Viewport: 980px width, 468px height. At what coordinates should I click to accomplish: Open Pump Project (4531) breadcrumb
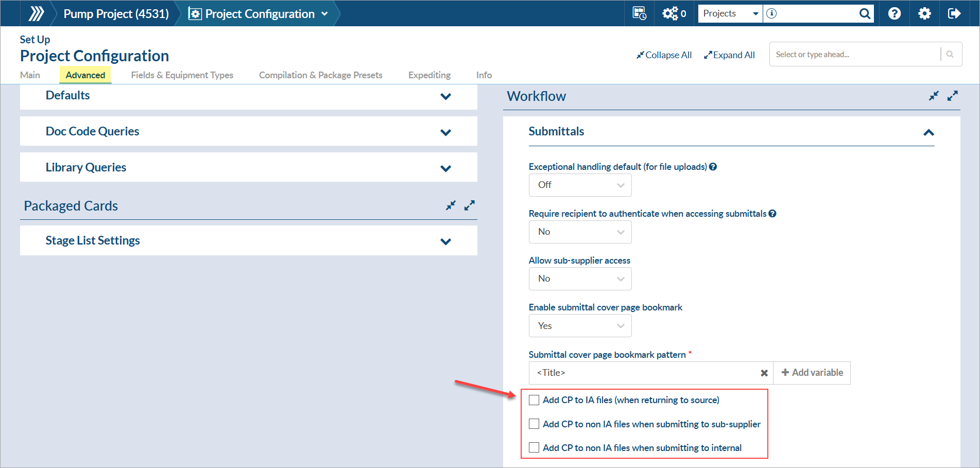coord(116,14)
